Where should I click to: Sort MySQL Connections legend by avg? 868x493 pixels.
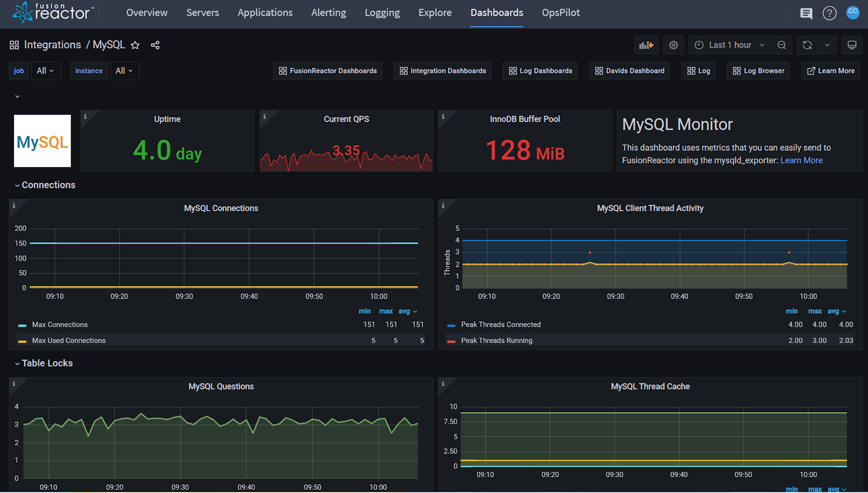(x=407, y=311)
